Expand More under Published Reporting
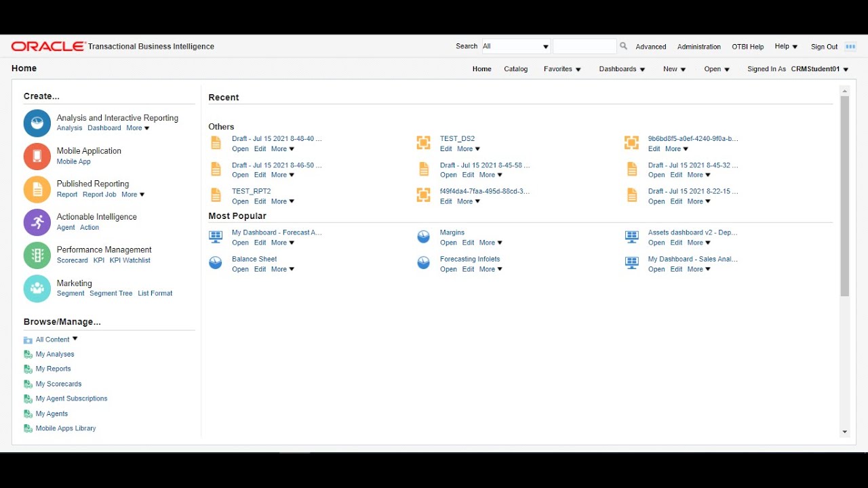Image resolution: width=868 pixels, height=488 pixels. click(133, 195)
